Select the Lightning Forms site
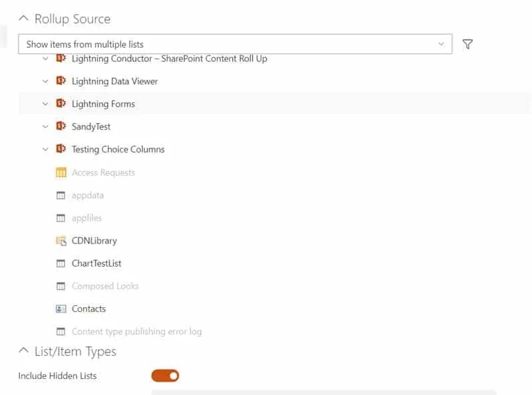The image size is (532, 395). tap(103, 104)
